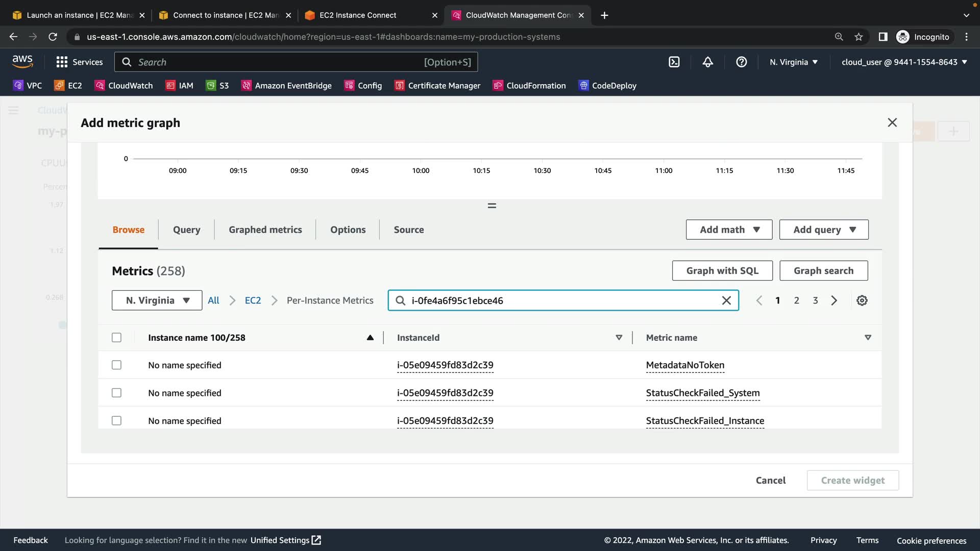Check the MetadataNoToken metric row

(116, 365)
